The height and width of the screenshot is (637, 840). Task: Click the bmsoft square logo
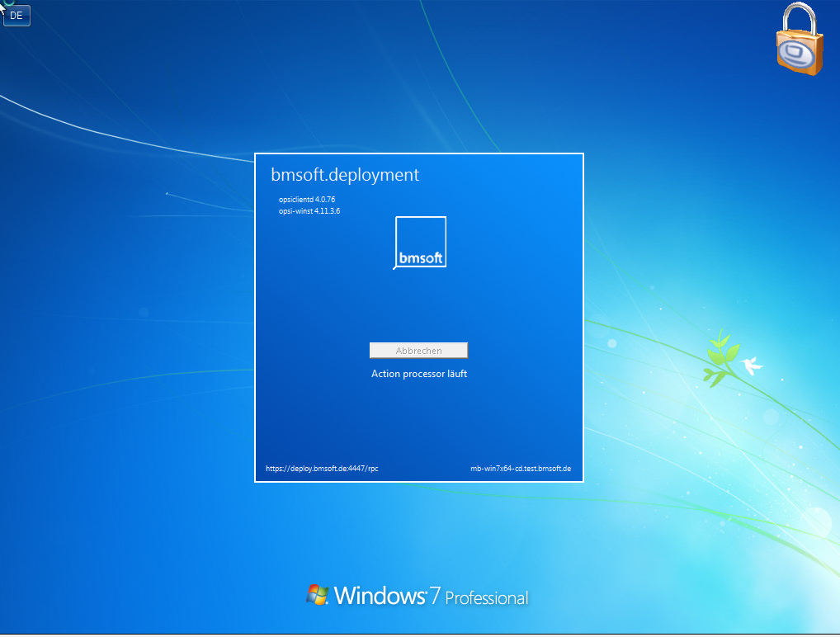point(421,242)
